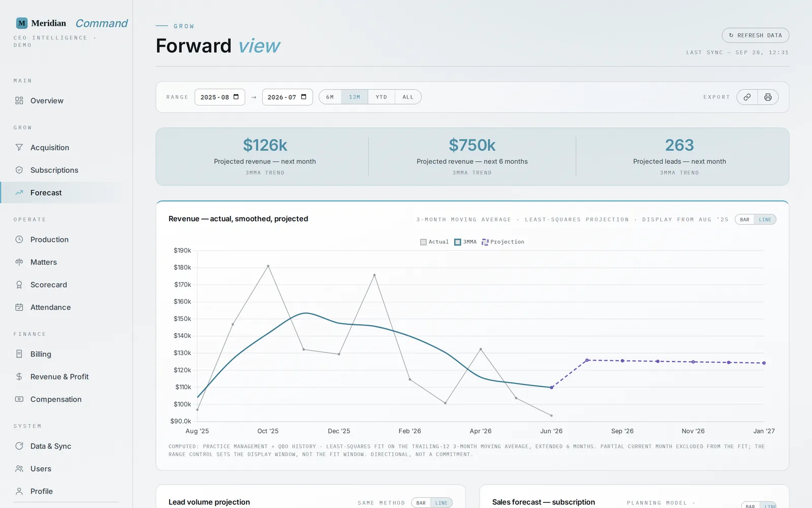
Task: Switch Lead volume projection chart to BAR
Action: (x=421, y=503)
